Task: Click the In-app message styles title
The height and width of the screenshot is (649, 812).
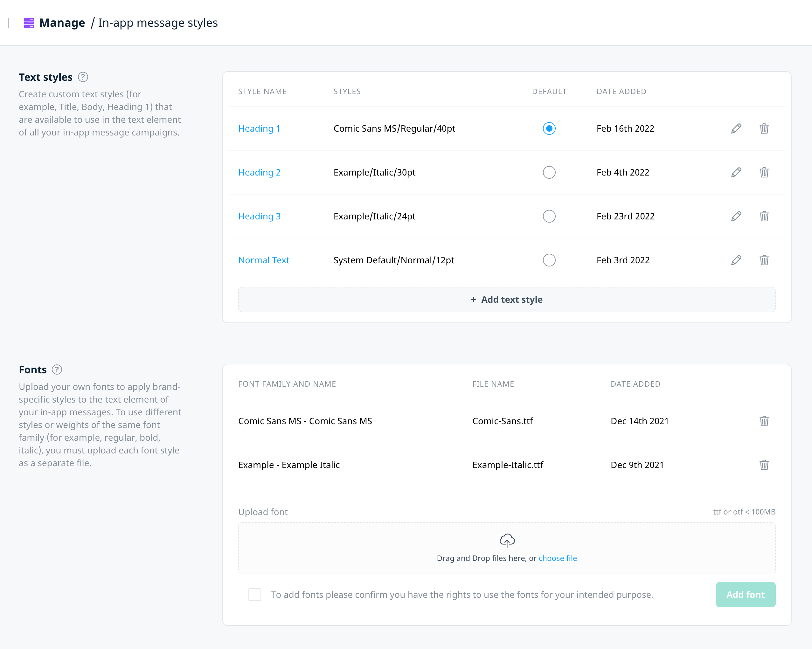Action: coord(158,23)
